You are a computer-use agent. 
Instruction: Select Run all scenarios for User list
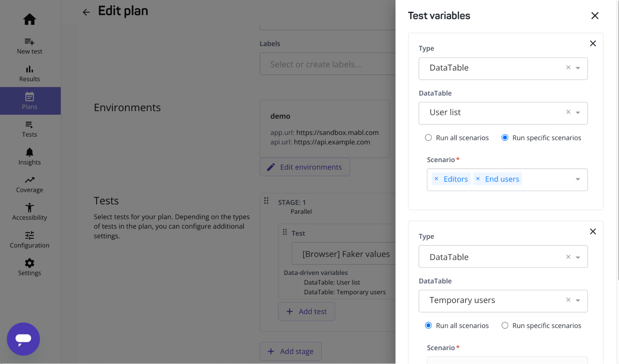pyautogui.click(x=428, y=138)
